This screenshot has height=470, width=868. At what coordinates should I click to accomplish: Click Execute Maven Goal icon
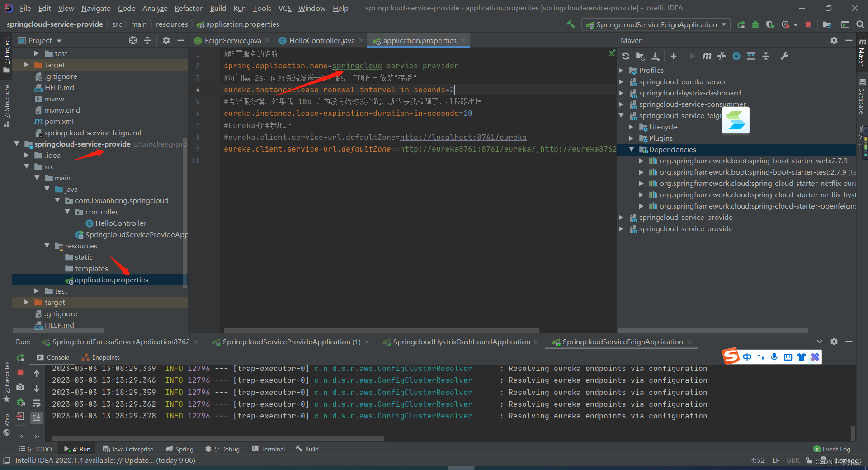pos(707,56)
